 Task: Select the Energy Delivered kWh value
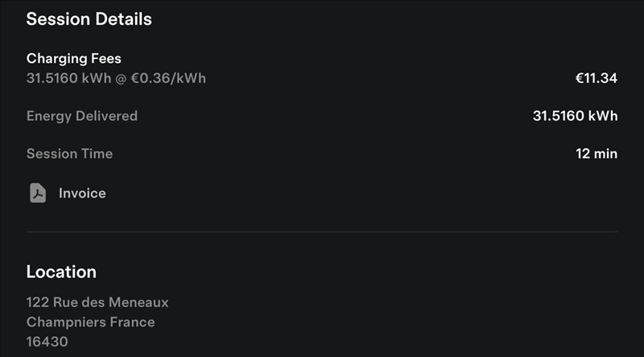[575, 116]
